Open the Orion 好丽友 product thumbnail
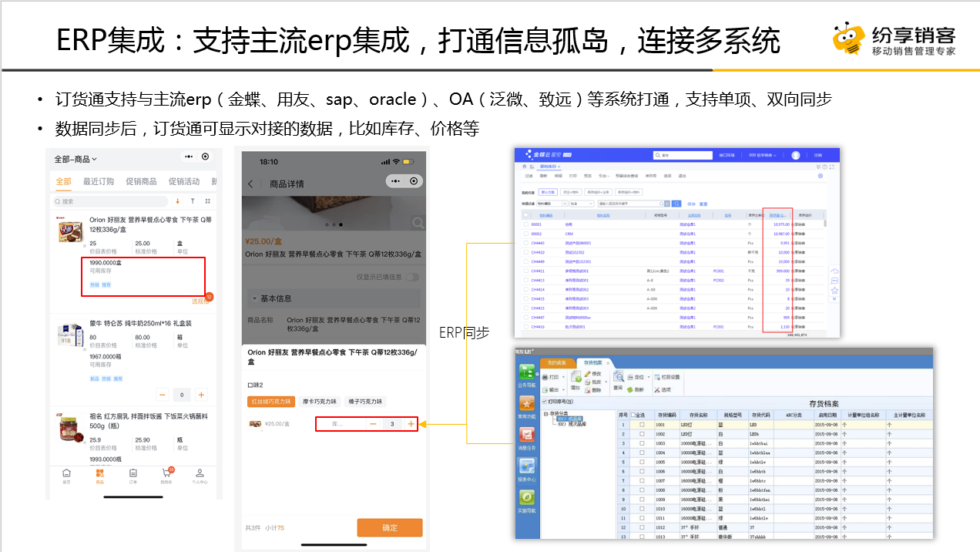Screen dimensions: 980x552 (x=70, y=233)
